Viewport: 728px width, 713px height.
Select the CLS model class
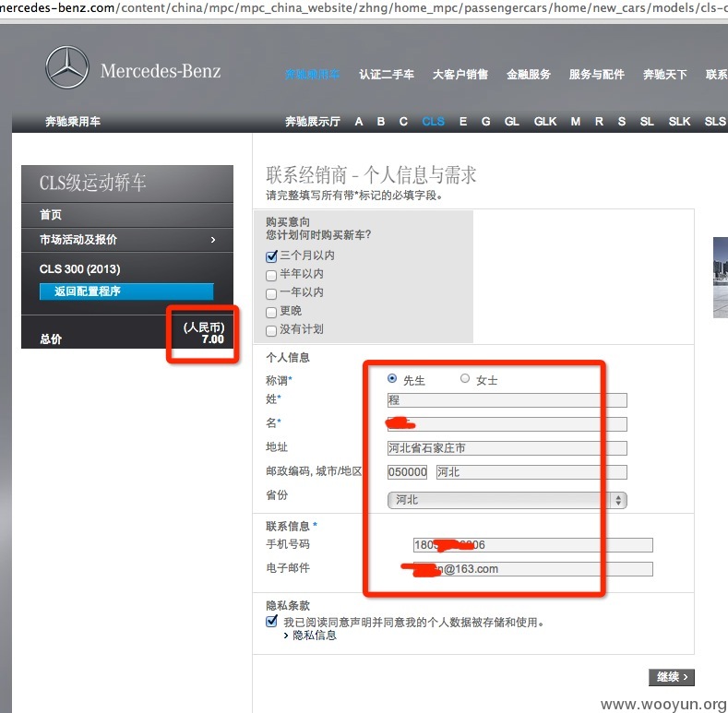(433, 122)
